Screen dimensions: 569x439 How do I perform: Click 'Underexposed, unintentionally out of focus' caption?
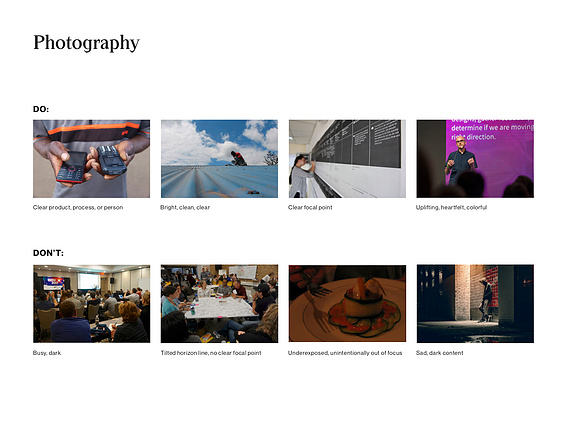coord(345,353)
